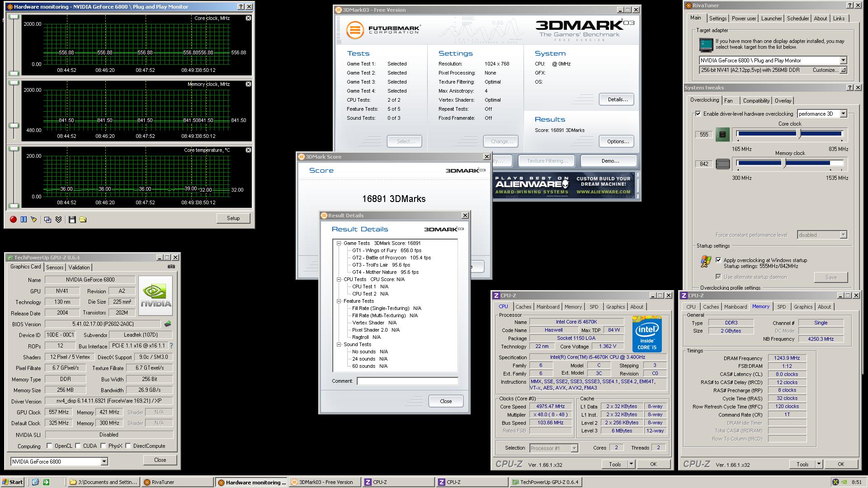Collapse the Sound Tests tree node
Viewport: 868px width, 488px height.
(339, 344)
